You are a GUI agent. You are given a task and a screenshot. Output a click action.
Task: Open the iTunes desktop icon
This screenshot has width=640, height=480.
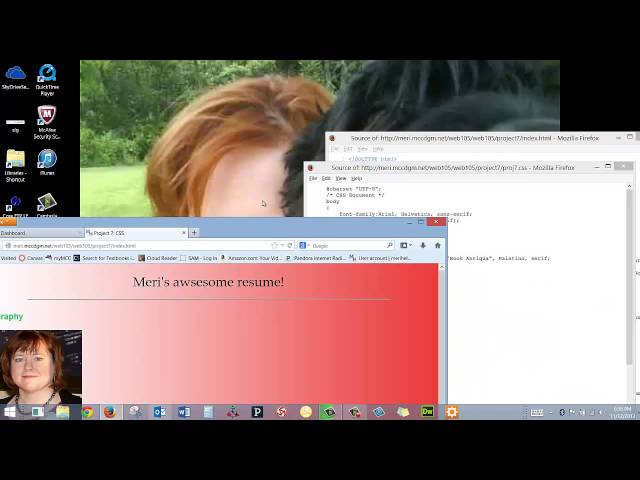pyautogui.click(x=47, y=162)
